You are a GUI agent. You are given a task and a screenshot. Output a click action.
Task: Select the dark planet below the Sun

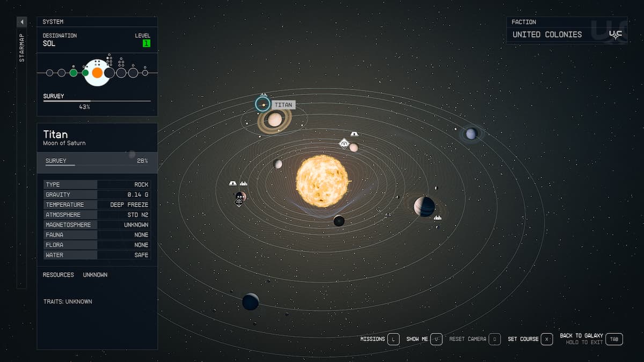339,220
